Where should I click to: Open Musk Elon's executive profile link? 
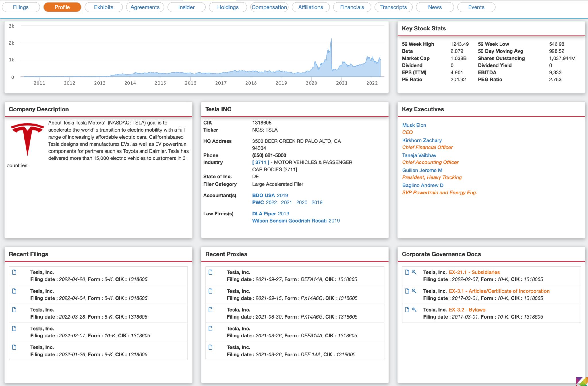click(414, 125)
